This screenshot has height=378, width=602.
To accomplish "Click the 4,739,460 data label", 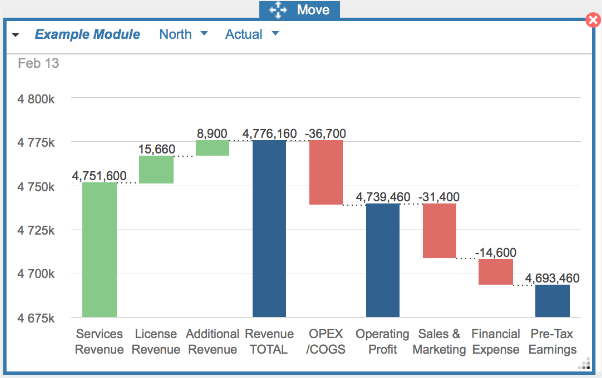I will pos(383,197).
